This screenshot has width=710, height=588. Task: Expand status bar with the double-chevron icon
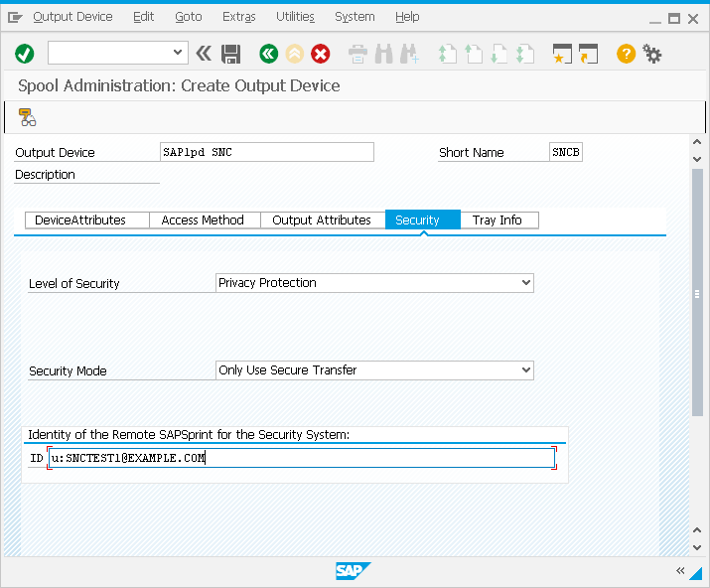click(x=680, y=571)
